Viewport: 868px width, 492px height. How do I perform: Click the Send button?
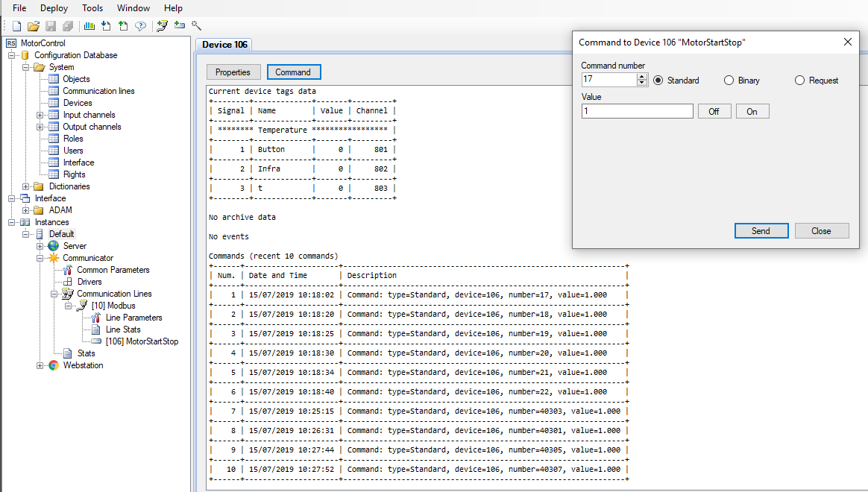pos(761,231)
